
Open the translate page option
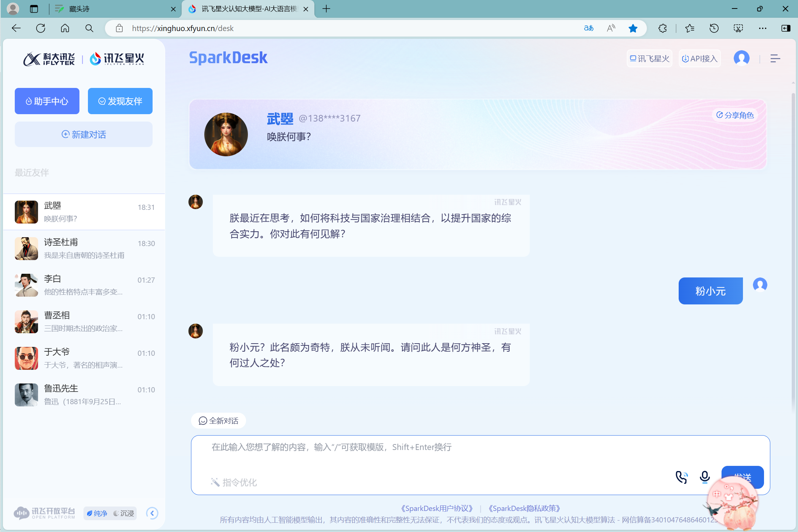tap(589, 28)
